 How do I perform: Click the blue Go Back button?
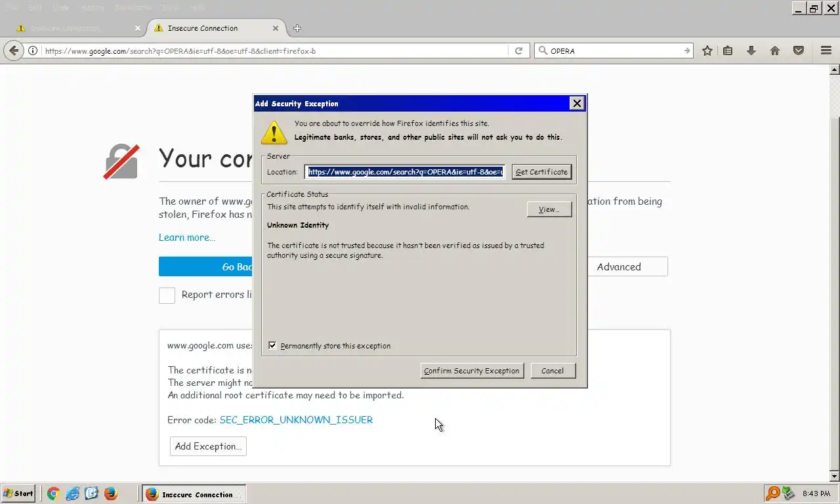[206, 266]
